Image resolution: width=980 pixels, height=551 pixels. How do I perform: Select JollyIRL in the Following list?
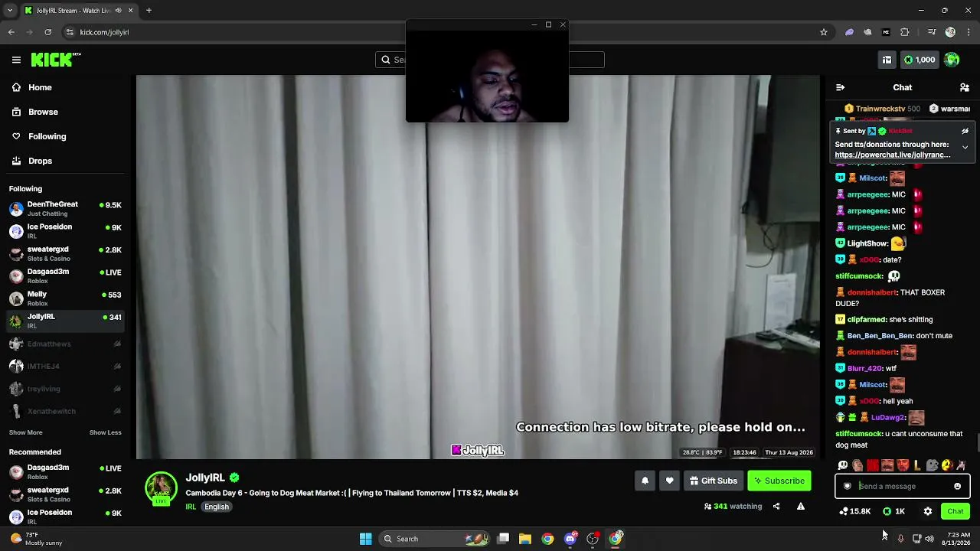click(64, 321)
